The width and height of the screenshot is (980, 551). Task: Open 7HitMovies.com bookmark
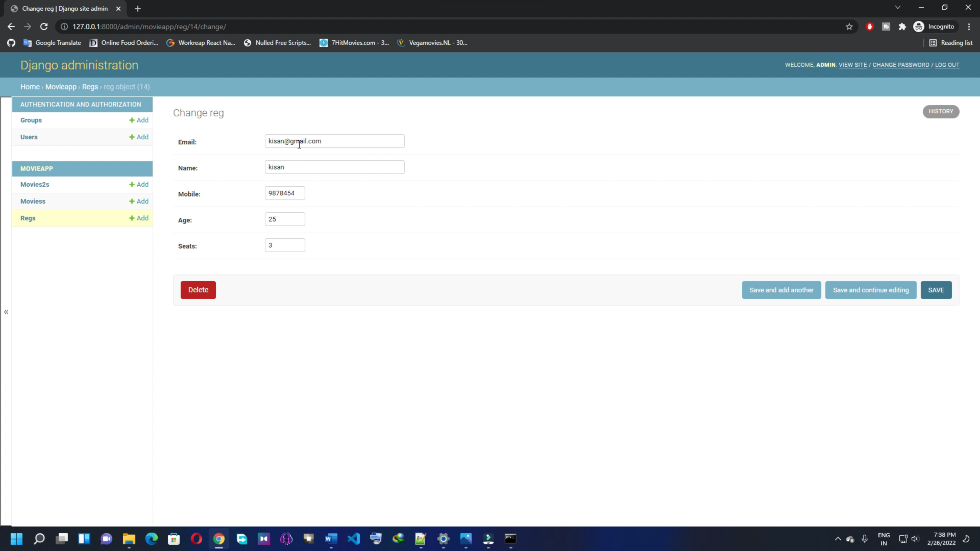354,43
